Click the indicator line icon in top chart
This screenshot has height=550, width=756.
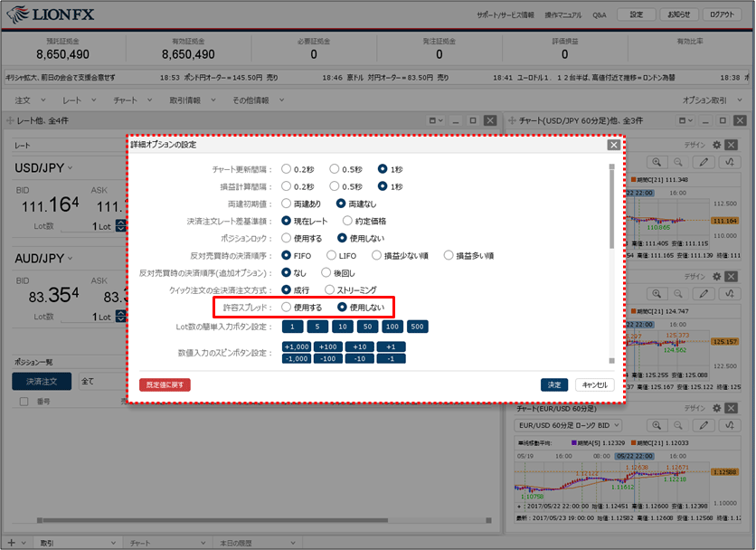pyautogui.click(x=730, y=162)
